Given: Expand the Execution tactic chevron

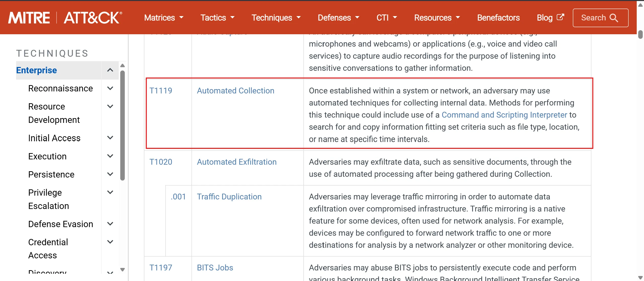Looking at the screenshot, I should click(x=110, y=156).
